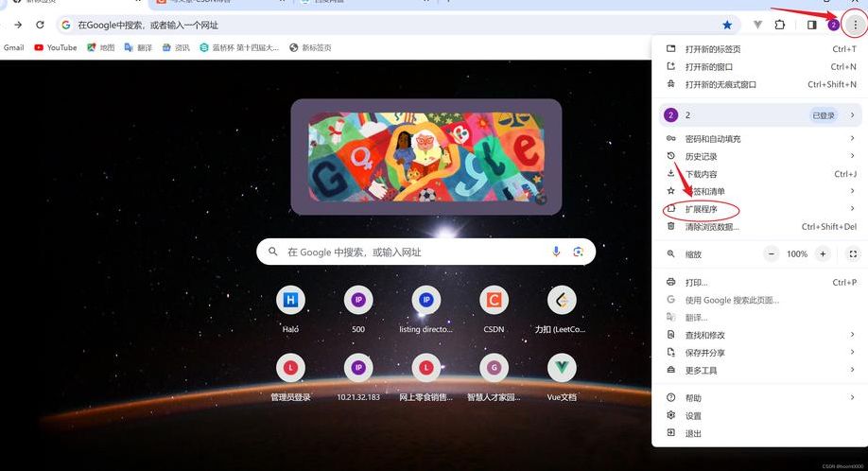Toggle fullscreen icon in zoom row
The image size is (868, 471).
pyautogui.click(x=853, y=254)
